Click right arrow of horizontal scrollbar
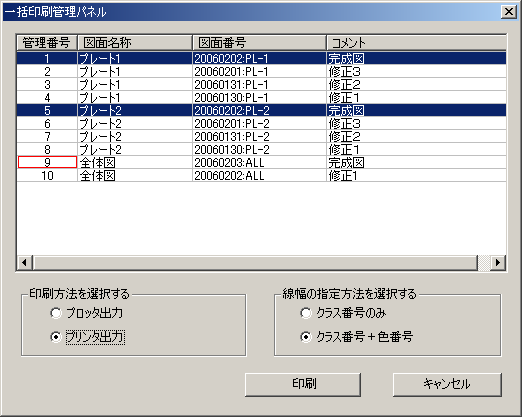This screenshot has height=417, width=522. click(498, 262)
